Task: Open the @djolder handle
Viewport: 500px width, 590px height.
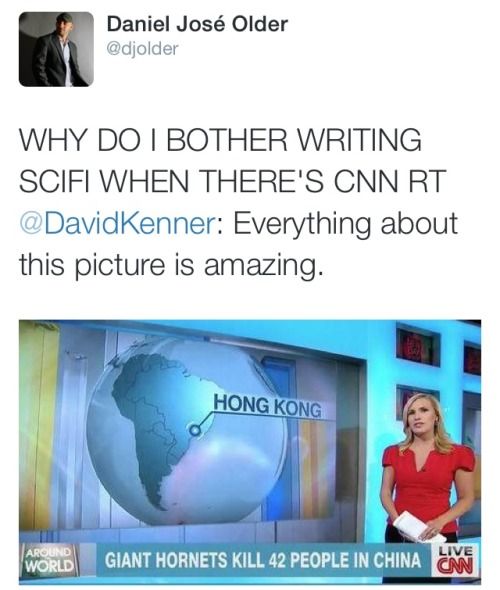Action: [143, 49]
